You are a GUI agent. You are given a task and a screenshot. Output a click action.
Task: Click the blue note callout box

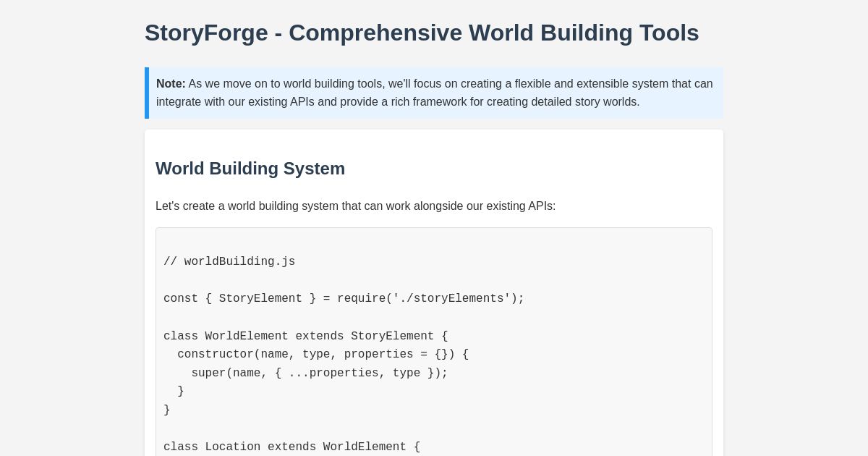coord(434,93)
